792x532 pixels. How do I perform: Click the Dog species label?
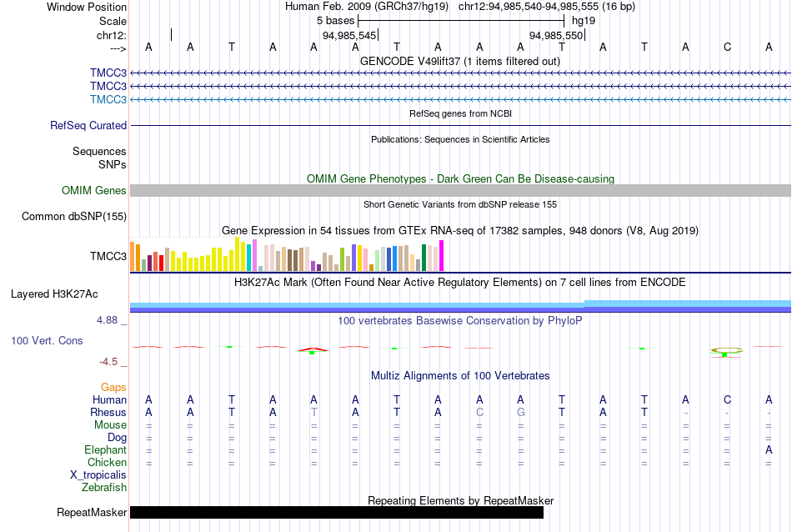point(117,438)
